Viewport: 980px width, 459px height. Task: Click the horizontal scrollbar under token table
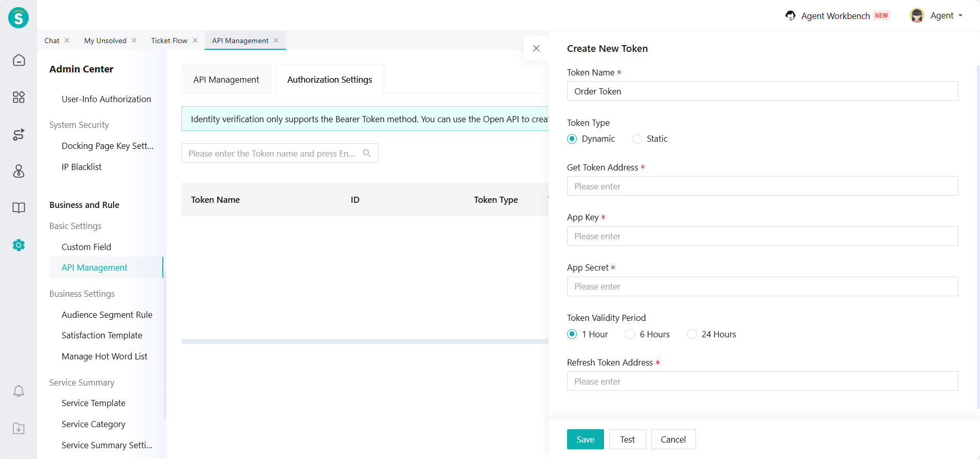[x=365, y=341]
